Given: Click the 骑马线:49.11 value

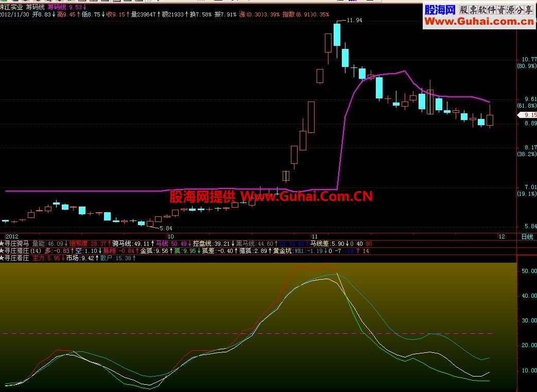Looking at the screenshot, I should coord(133,244).
